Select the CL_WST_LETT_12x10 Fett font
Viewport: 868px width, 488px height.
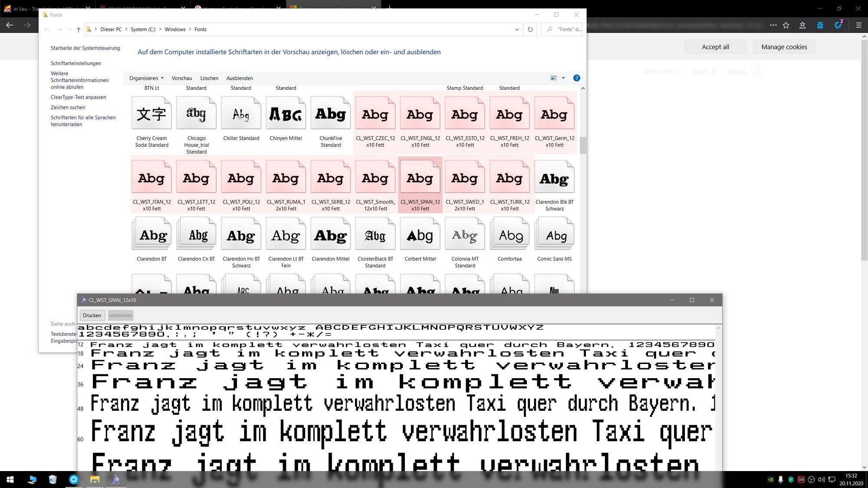point(196,177)
